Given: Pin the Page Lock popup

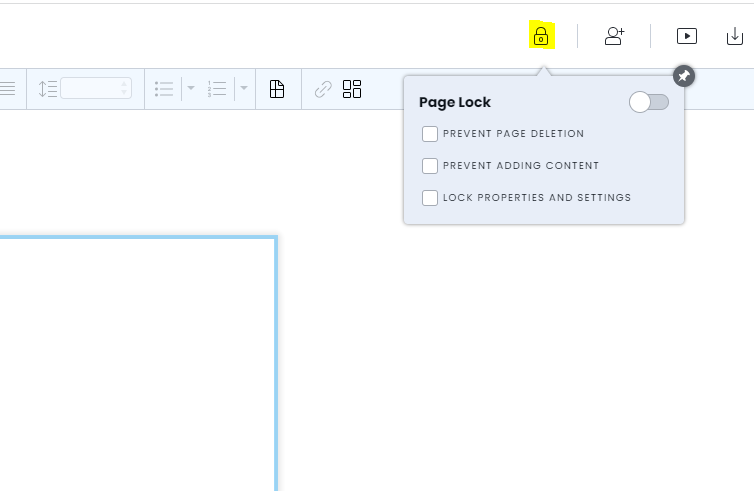Looking at the screenshot, I should click(x=684, y=76).
